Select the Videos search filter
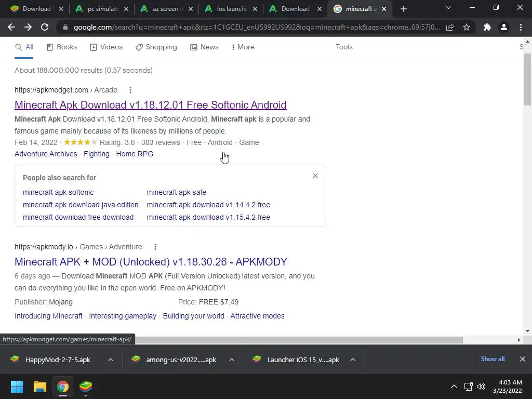This screenshot has width=532, height=399. [x=106, y=47]
